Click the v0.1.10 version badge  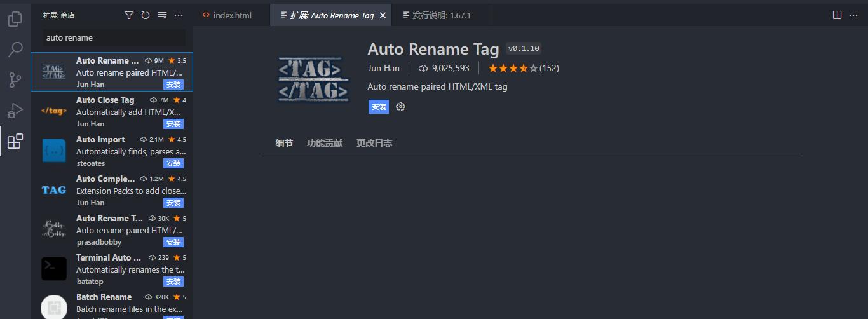click(524, 48)
